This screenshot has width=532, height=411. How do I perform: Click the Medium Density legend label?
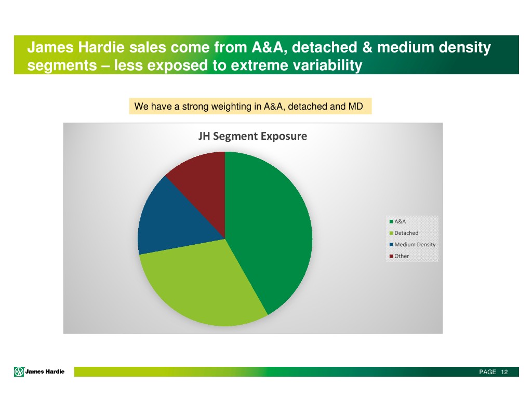(x=415, y=245)
